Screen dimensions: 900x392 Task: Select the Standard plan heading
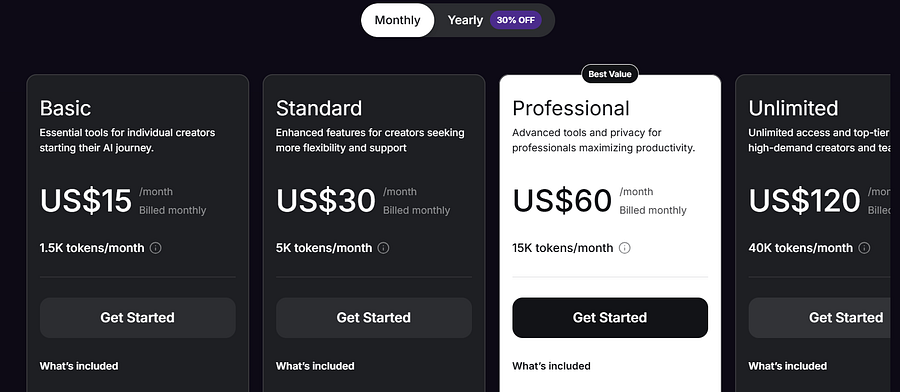319,108
